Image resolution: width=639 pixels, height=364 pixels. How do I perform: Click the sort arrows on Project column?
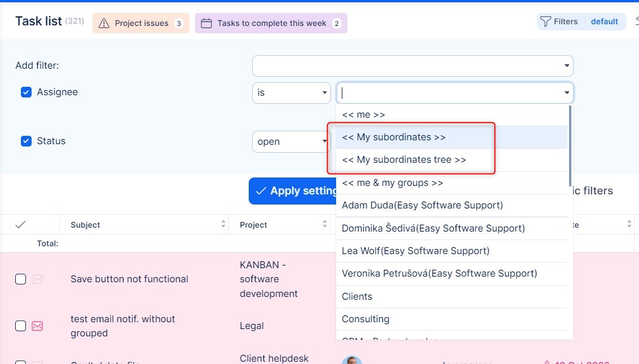click(325, 224)
